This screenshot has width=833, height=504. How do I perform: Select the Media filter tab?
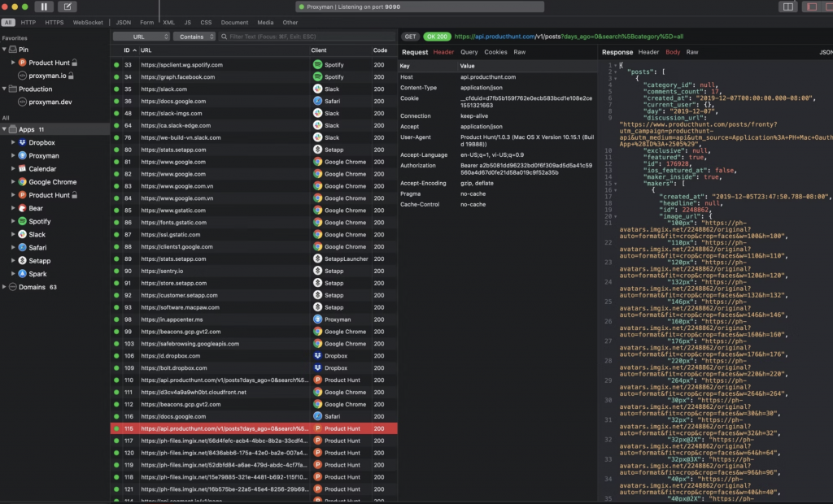pos(266,22)
